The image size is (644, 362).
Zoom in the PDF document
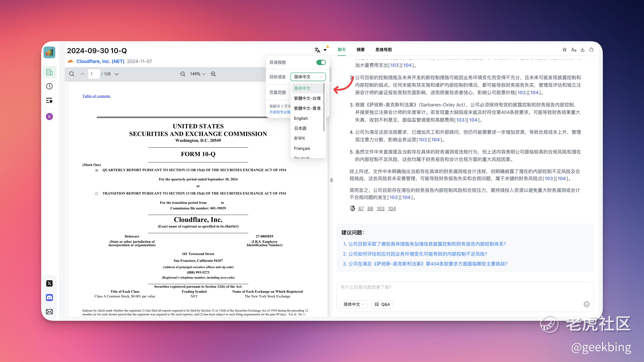[213, 74]
